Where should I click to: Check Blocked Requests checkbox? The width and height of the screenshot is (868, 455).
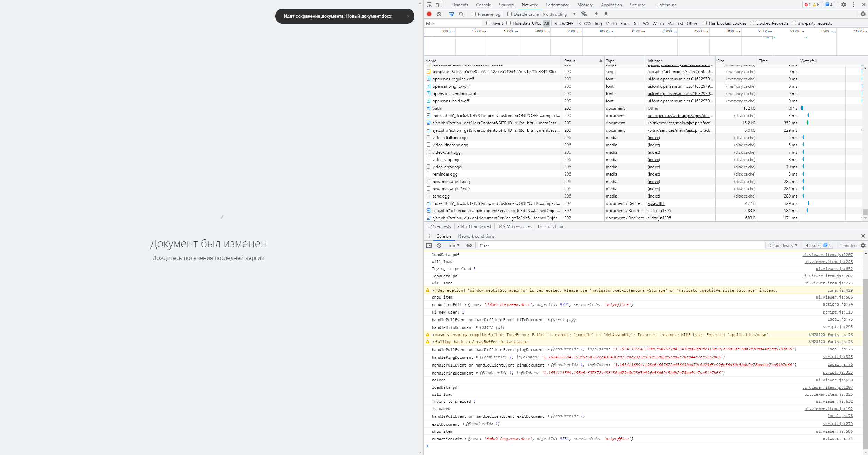pyautogui.click(x=752, y=23)
